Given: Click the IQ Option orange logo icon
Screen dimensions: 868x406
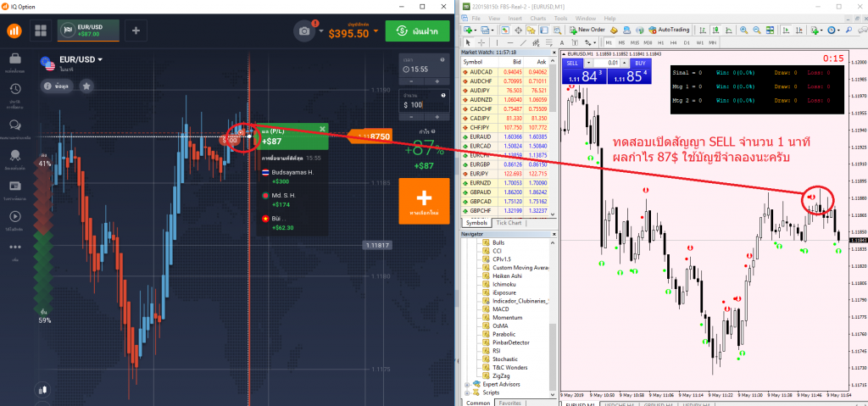Looking at the screenshot, I should point(14,31).
